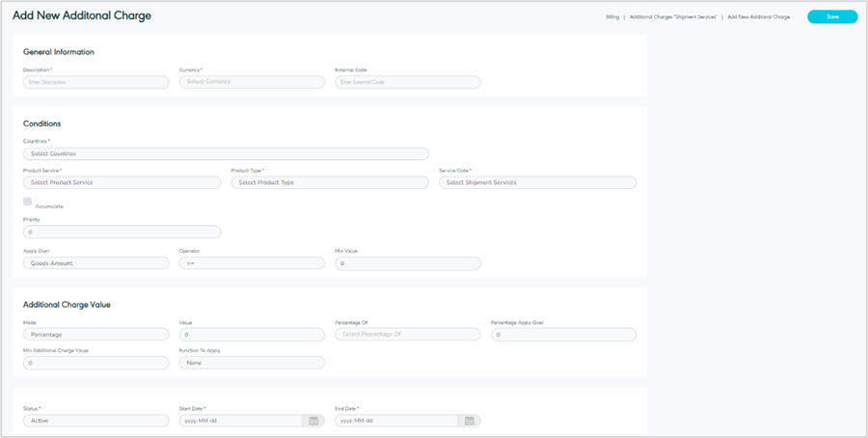Open the End Date calendar picker icon
The height and width of the screenshot is (438, 868).
coord(469,421)
